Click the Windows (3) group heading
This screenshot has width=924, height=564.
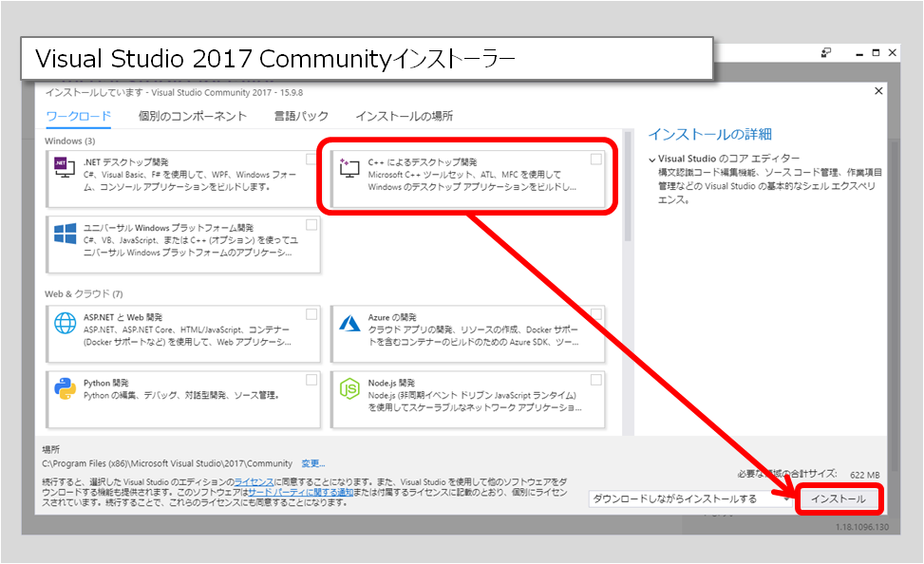[x=69, y=141]
